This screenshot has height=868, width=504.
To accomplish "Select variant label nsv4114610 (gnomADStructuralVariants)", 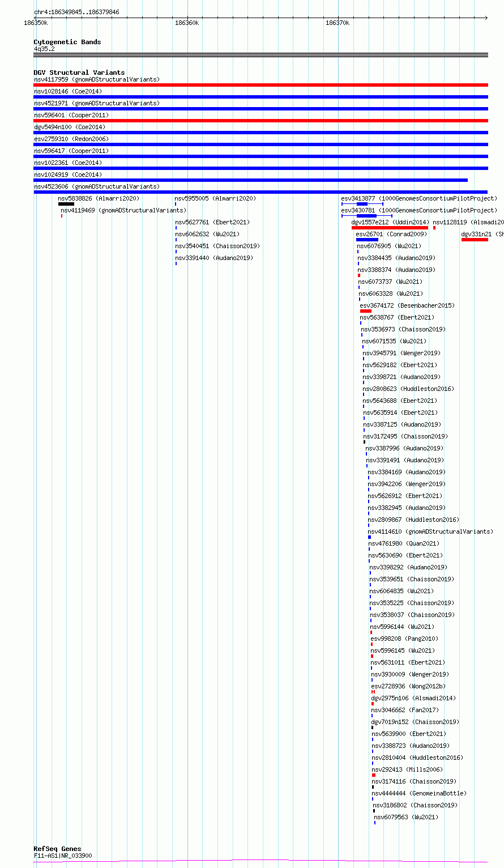I will click(430, 531).
